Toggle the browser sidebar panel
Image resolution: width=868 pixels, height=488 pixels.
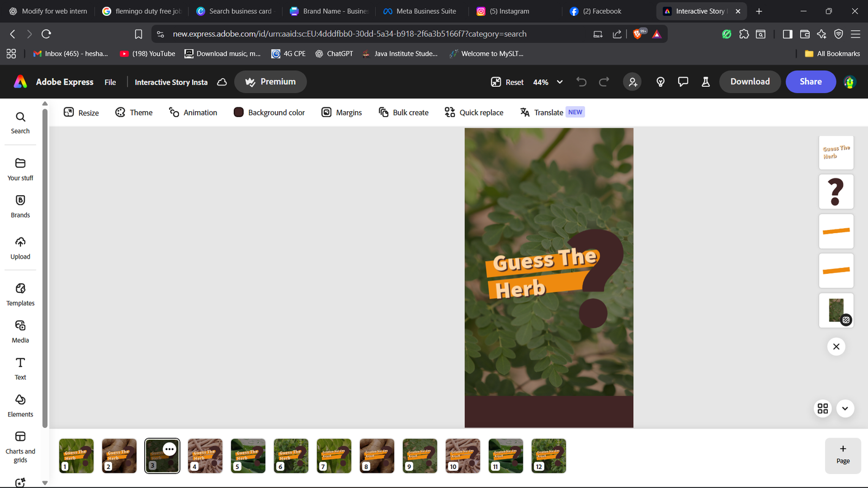[x=787, y=34]
